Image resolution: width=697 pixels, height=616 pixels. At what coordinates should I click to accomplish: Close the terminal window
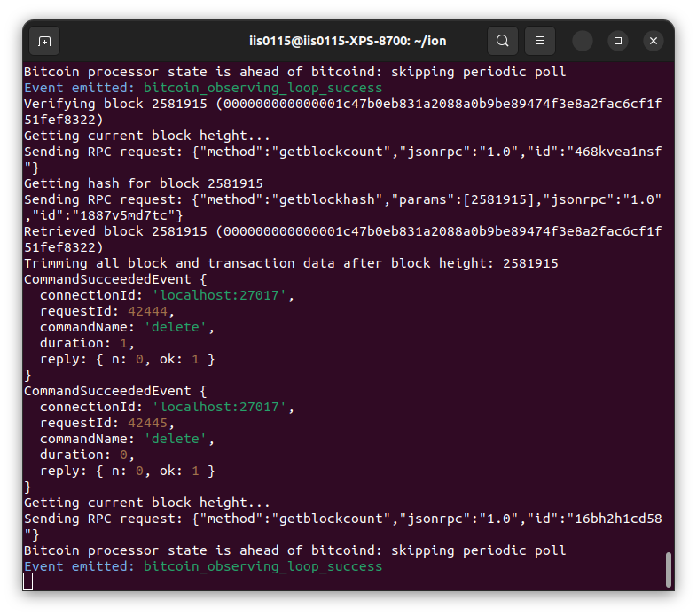pyautogui.click(x=654, y=41)
